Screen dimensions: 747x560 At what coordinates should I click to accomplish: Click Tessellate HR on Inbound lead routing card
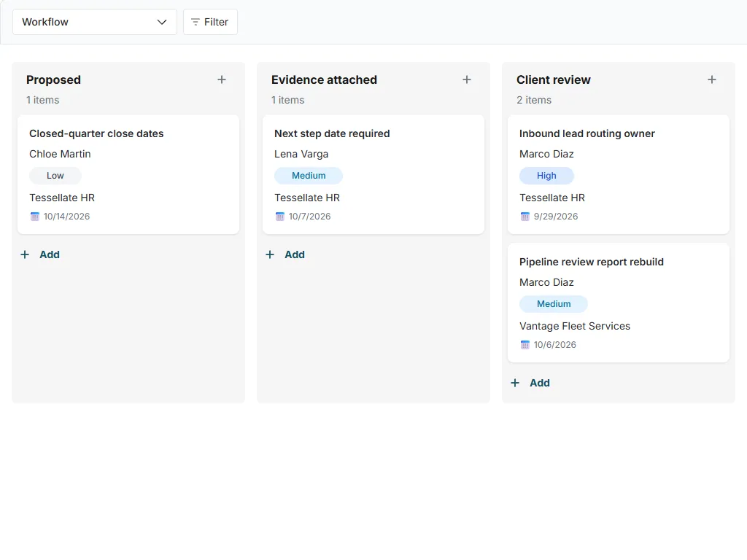tap(552, 198)
